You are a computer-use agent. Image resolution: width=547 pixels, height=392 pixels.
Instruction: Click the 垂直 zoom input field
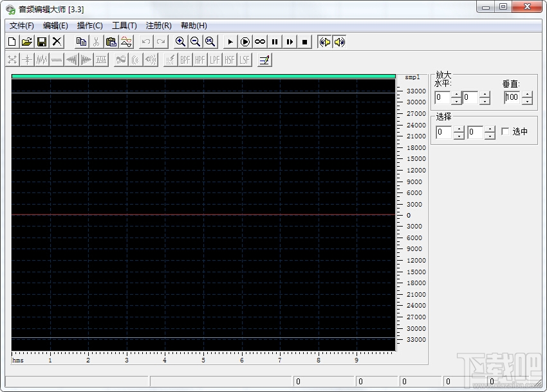tap(512, 98)
